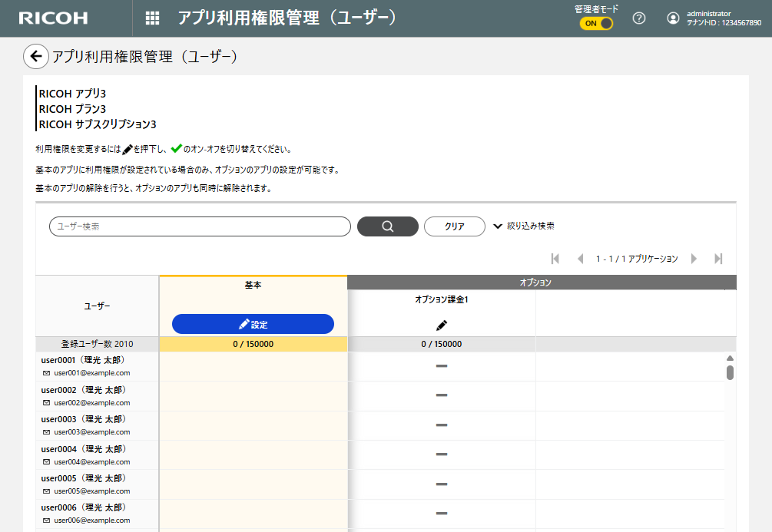The width and height of the screenshot is (772, 532).
Task: Click the RICOH logo
Action: coord(53,18)
